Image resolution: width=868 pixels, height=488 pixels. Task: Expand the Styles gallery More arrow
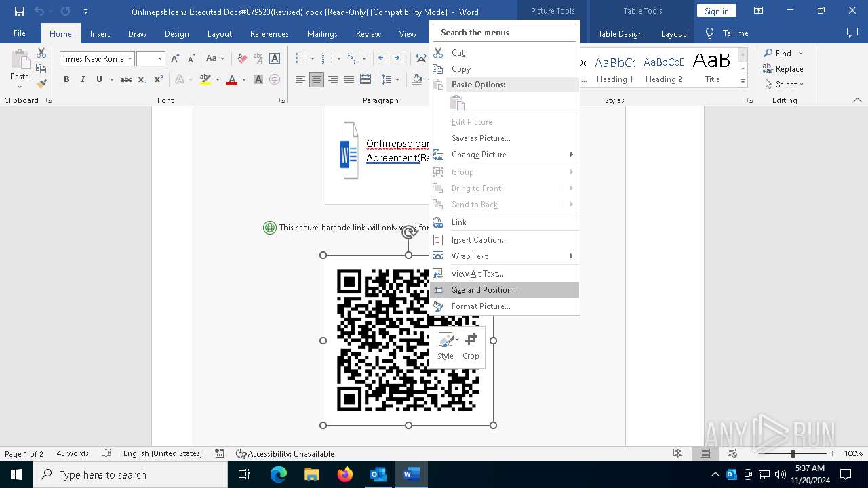743,82
